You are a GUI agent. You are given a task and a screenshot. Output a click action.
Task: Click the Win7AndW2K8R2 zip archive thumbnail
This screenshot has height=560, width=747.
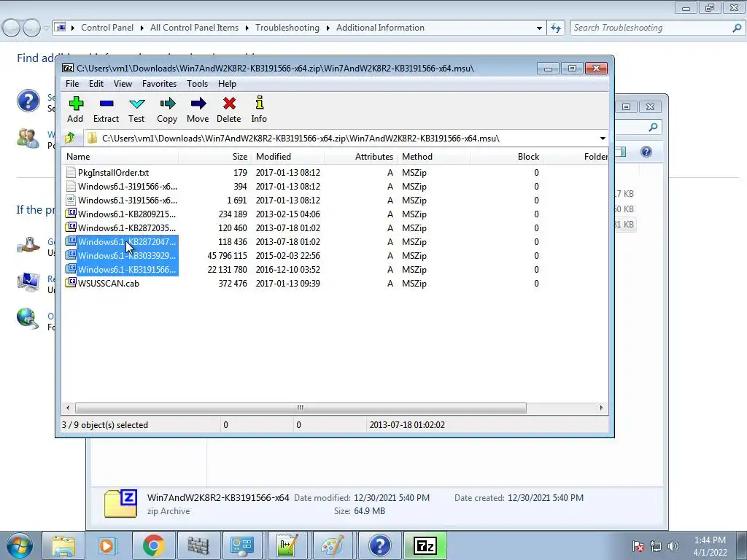[120, 503]
